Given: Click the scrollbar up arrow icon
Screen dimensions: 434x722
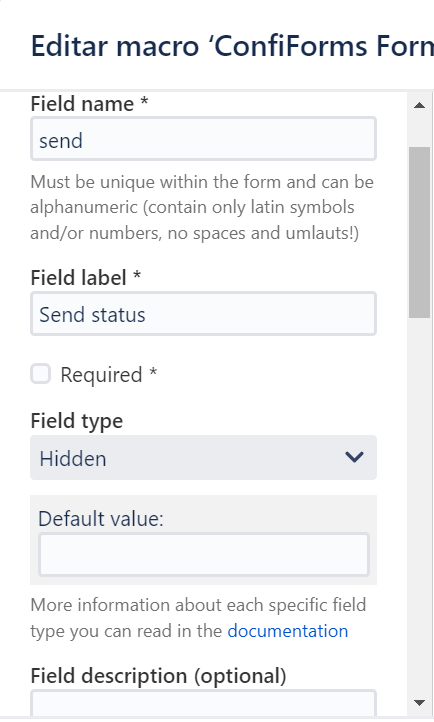Looking at the screenshot, I should coord(419,105).
